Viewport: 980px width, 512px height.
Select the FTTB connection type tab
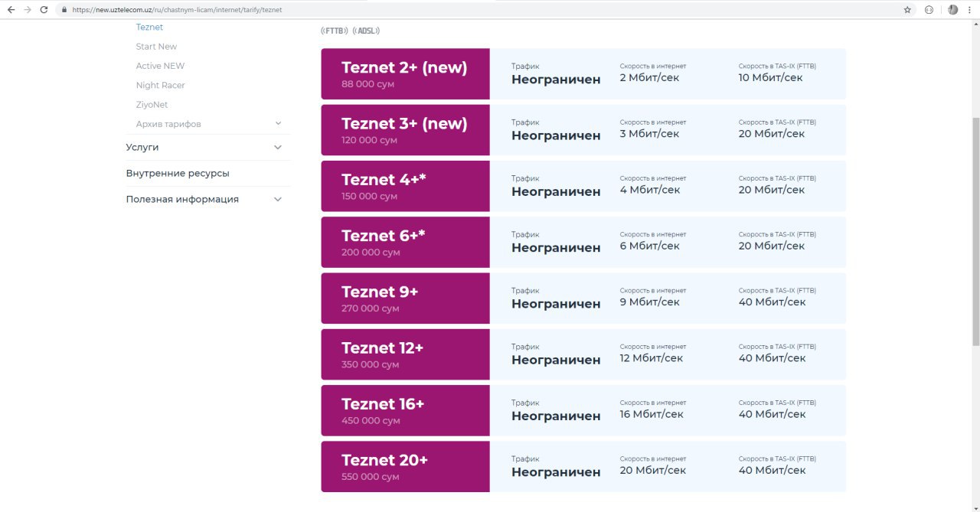335,31
